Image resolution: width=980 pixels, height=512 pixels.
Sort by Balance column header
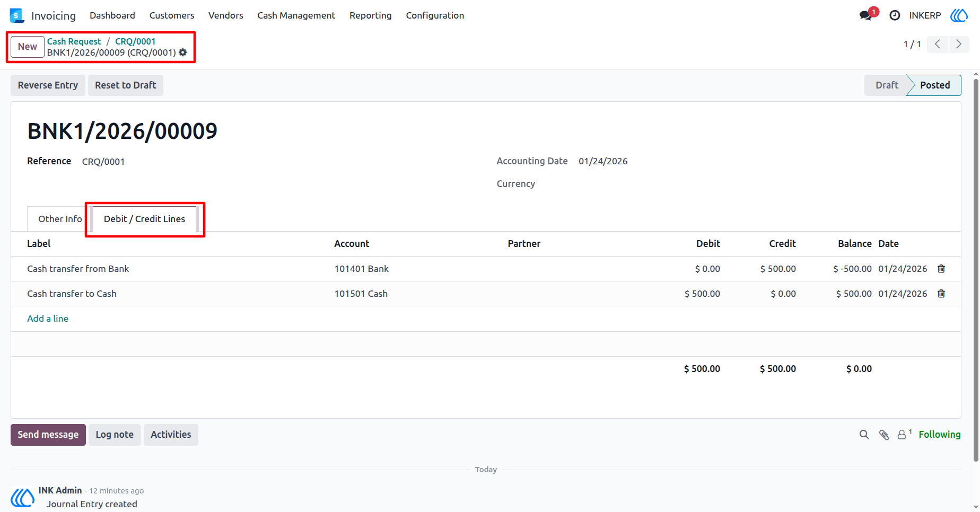[854, 244]
